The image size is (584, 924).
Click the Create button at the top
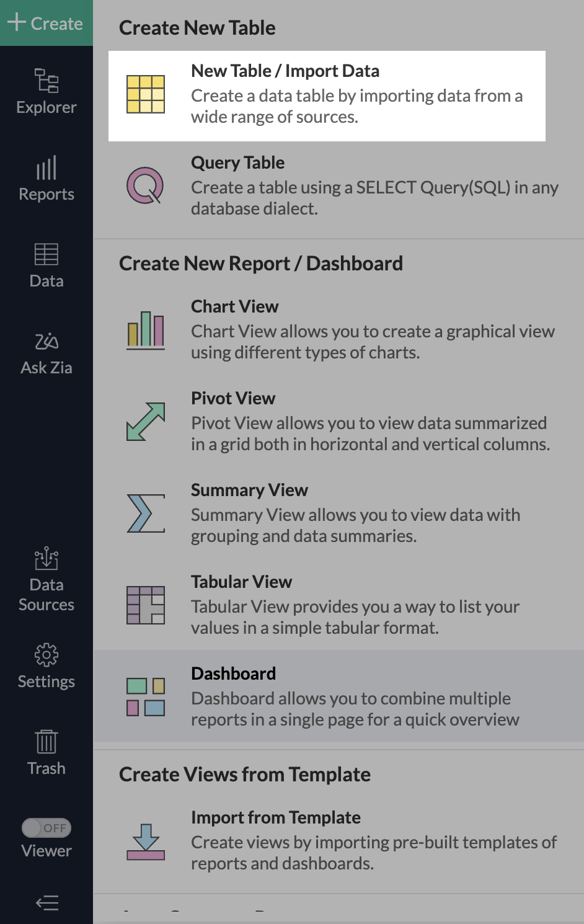coord(46,23)
